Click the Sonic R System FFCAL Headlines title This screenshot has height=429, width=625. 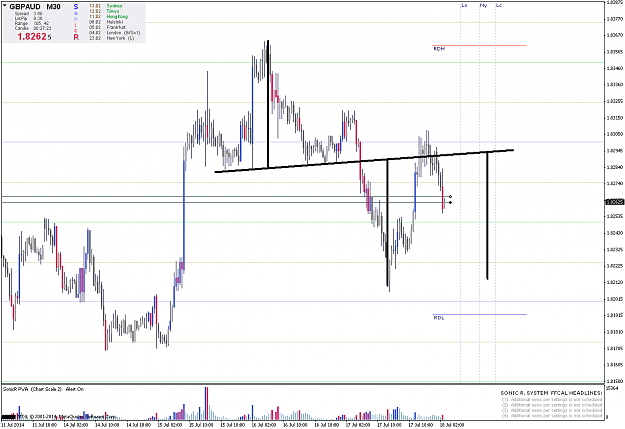click(x=552, y=393)
